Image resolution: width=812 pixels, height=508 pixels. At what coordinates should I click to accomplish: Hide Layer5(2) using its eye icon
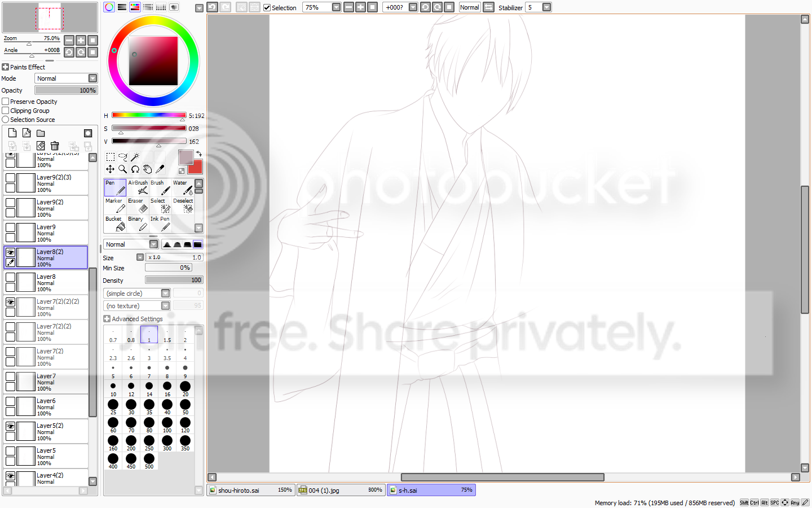pos(10,426)
